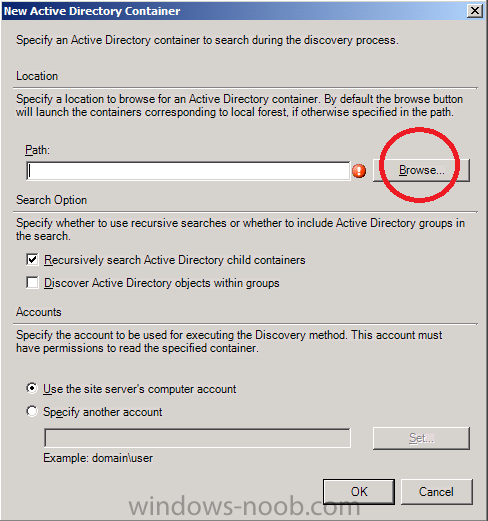The height and width of the screenshot is (521, 488).
Task: Enable Discover Active Directory objects within groups
Action: click(32, 283)
